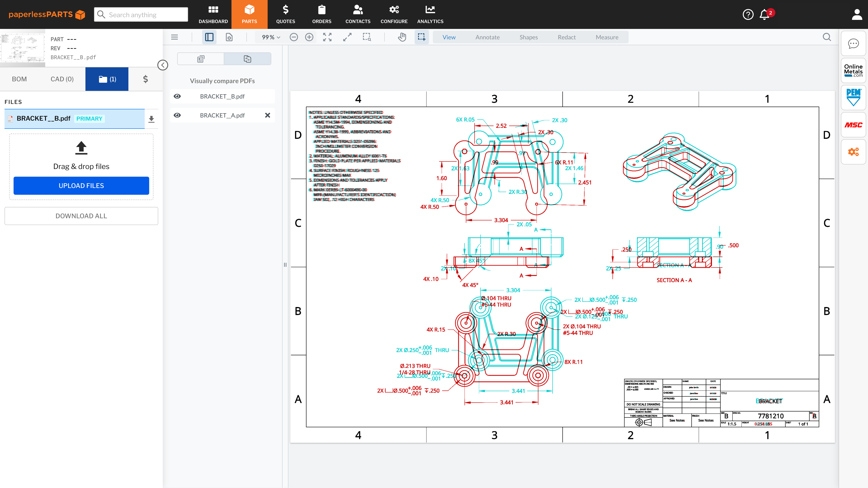Viewport: 868px width, 488px height.
Task: Fit drawing to page
Action: [327, 37]
